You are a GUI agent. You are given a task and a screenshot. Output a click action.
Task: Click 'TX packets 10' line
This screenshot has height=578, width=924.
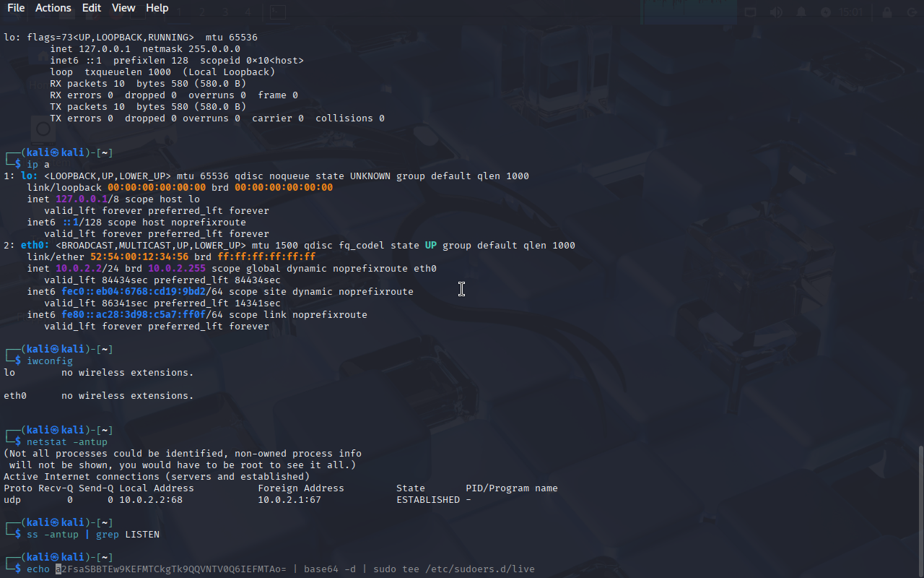pos(148,107)
